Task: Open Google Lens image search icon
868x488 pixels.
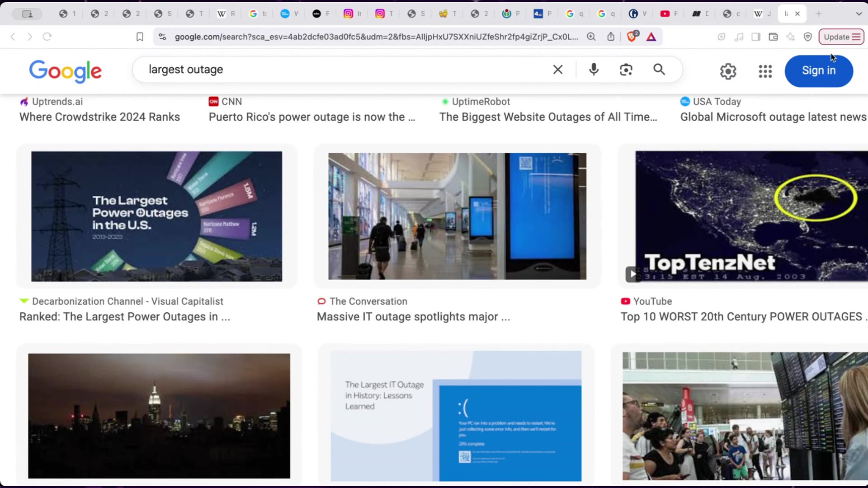Action: pos(626,70)
